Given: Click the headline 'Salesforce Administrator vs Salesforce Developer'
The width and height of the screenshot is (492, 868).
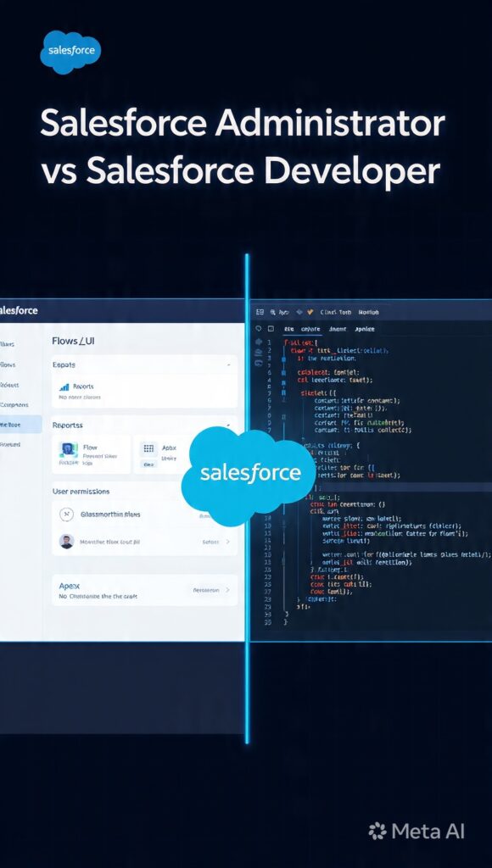Looking at the screenshot, I should click(242, 147).
